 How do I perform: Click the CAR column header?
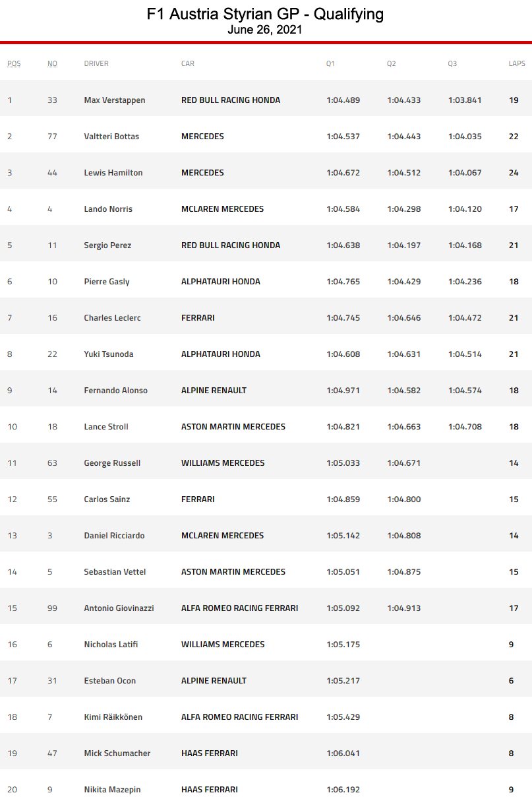pos(188,64)
